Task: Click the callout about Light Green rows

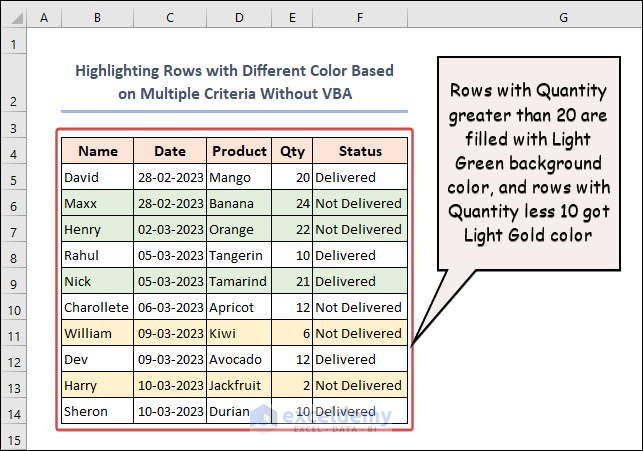Action: 529,163
